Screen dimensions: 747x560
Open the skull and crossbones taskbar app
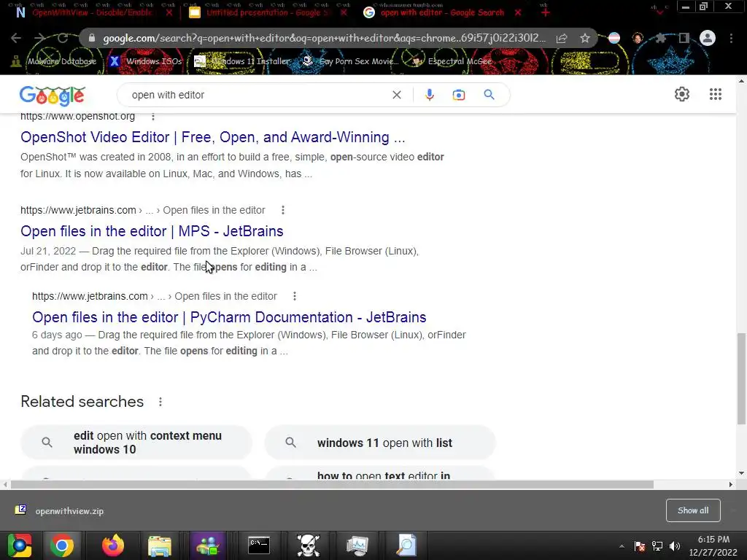pos(309,545)
